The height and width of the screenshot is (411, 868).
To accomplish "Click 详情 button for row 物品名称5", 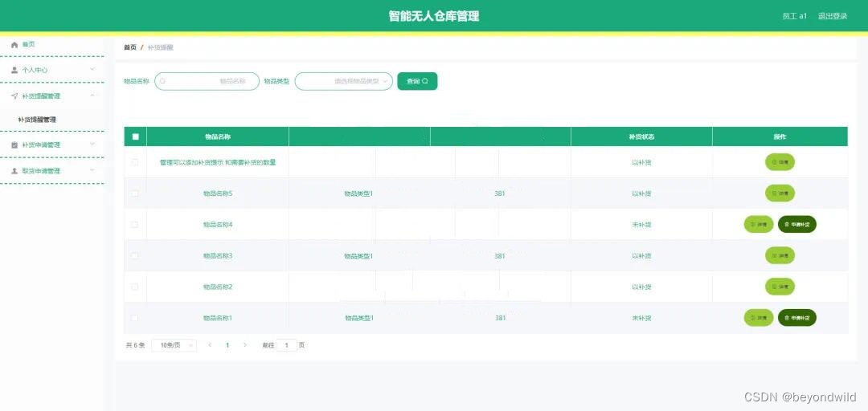I will 780,193.
